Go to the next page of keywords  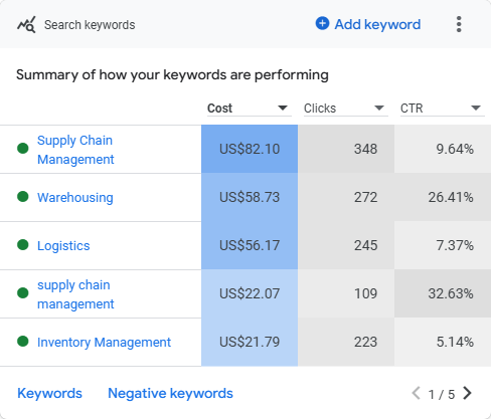pos(467,393)
